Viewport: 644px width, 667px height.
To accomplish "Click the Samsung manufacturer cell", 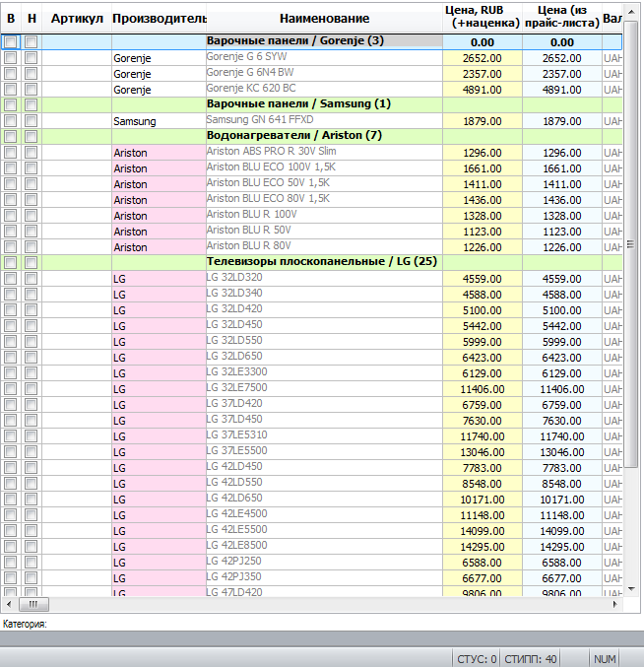I will coord(159,121).
